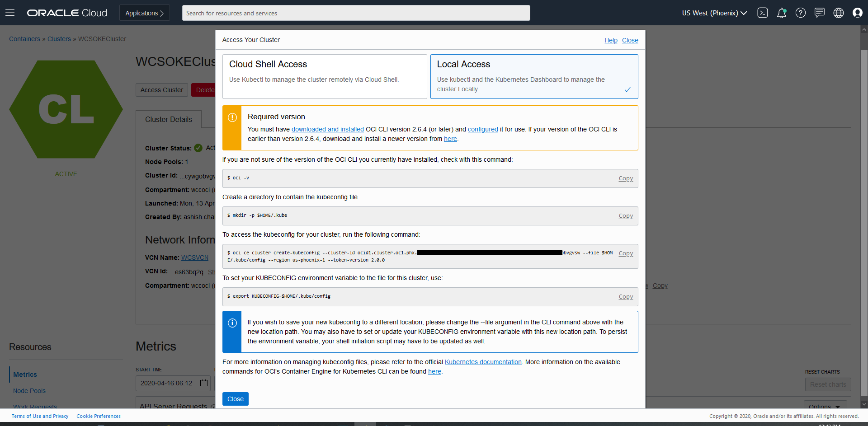Select the Cloud Shell Access option
This screenshot has width=868, height=426.
(325, 76)
